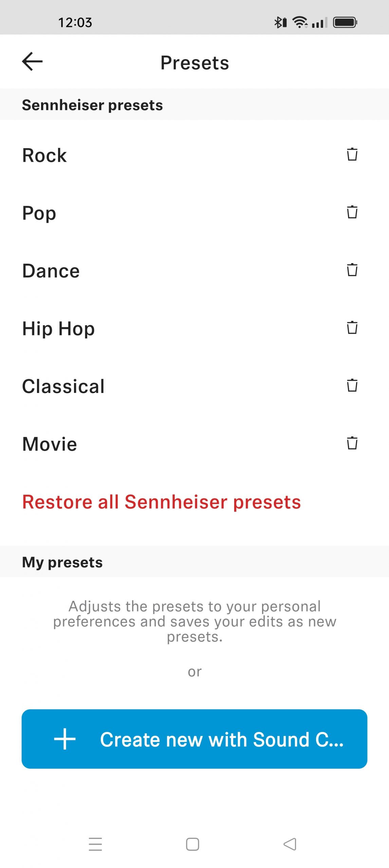
Task: Delete the Rock preset
Action: click(352, 155)
